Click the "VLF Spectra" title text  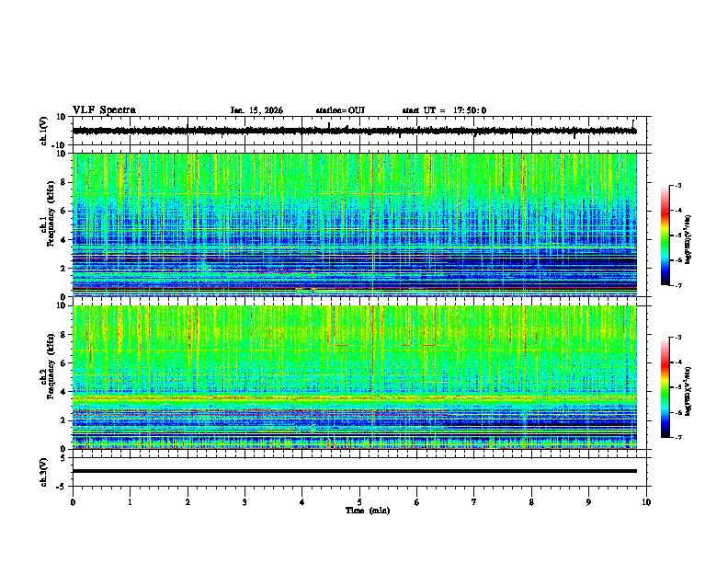(x=104, y=110)
